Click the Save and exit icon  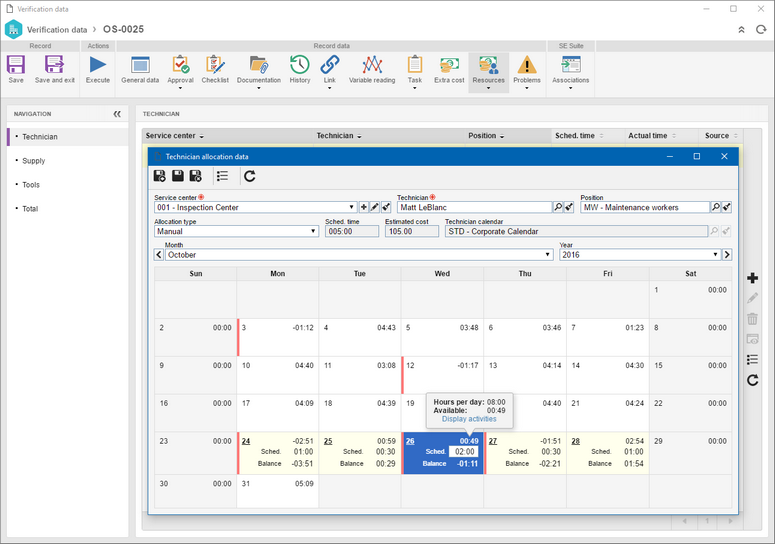pyautogui.click(x=54, y=65)
